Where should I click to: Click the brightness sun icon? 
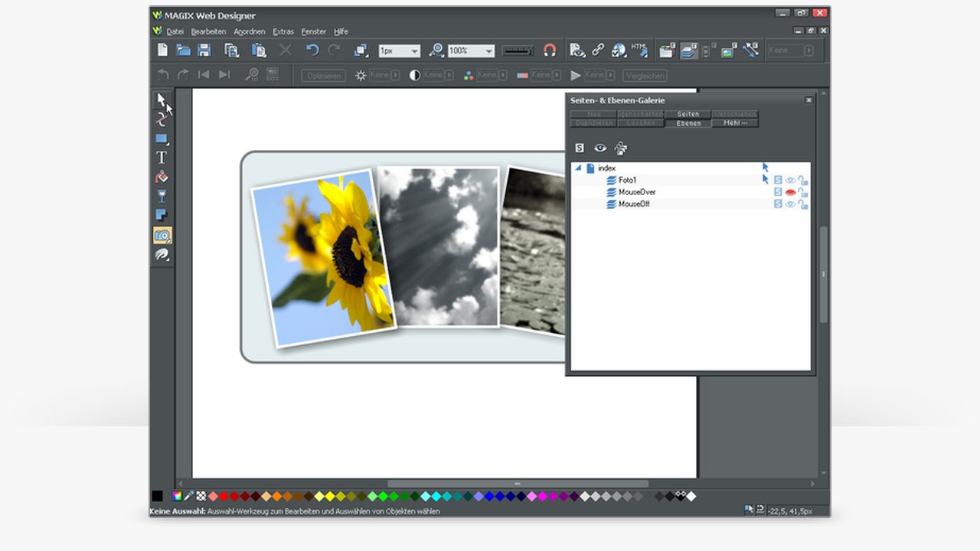(361, 75)
